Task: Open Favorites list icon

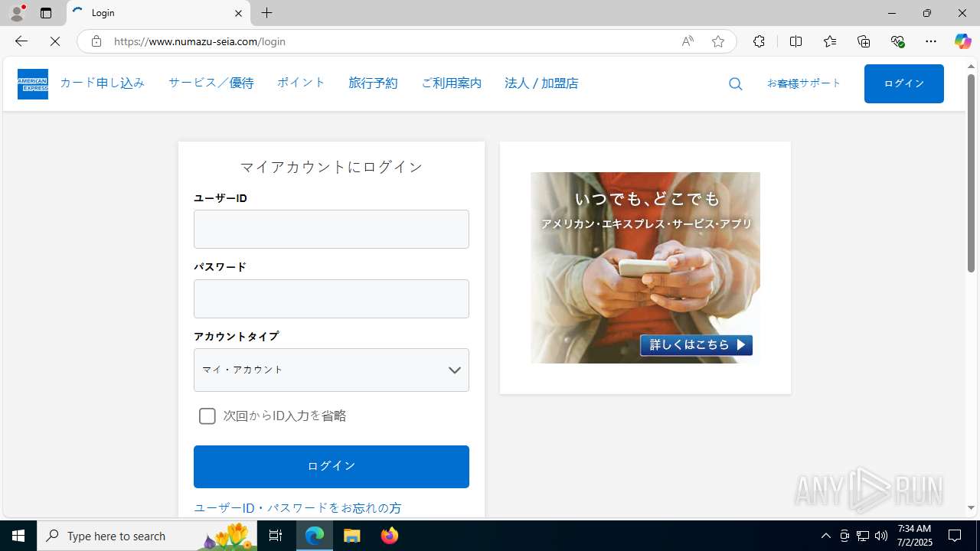Action: [x=829, y=41]
